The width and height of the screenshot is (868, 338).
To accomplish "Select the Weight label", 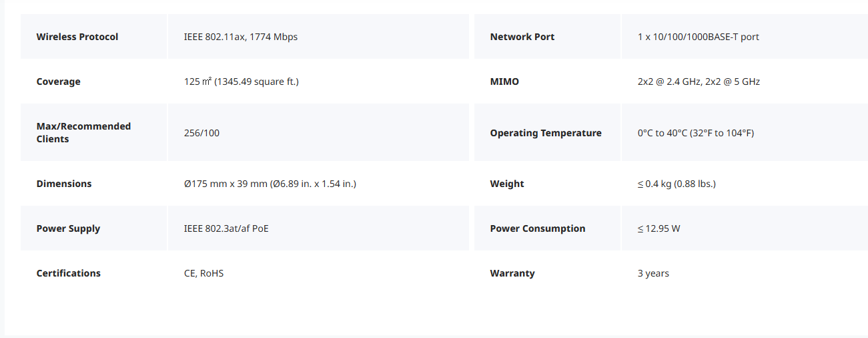I will tap(507, 184).
